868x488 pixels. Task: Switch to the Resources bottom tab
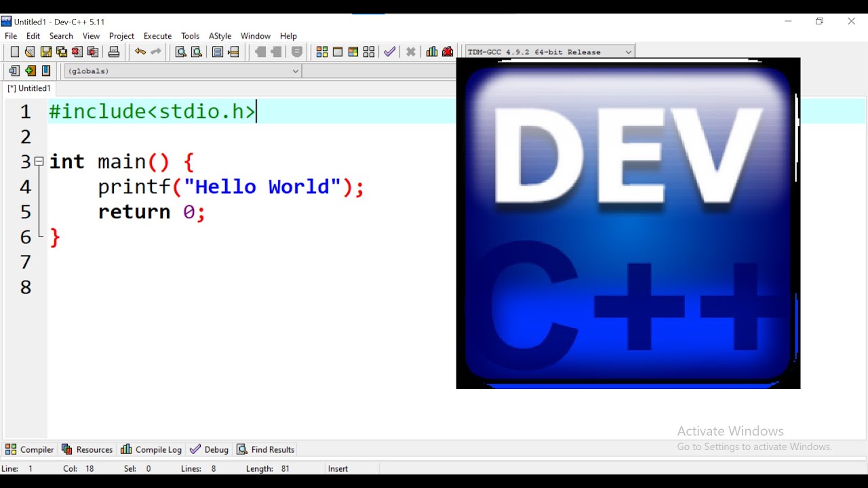pyautogui.click(x=87, y=449)
